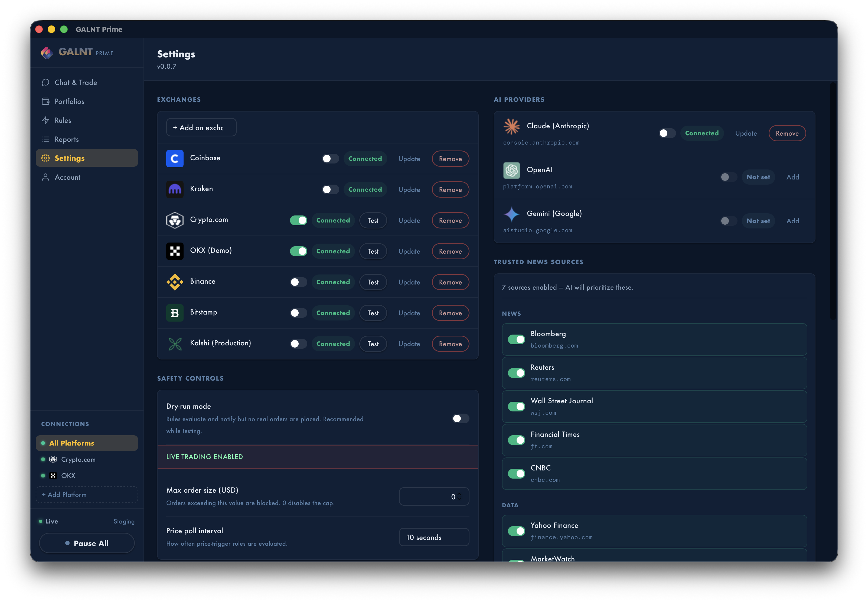Click Add Platform in Connections
Screen dimensions: 868x602
pyautogui.click(x=87, y=495)
